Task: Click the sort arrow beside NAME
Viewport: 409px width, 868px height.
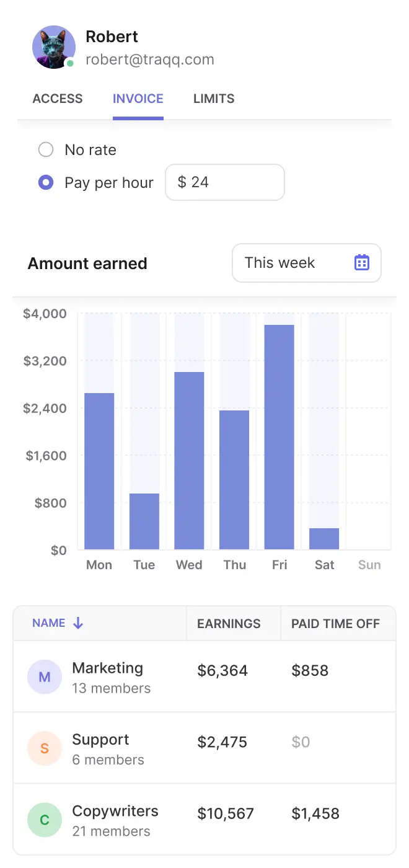Action: [x=77, y=623]
